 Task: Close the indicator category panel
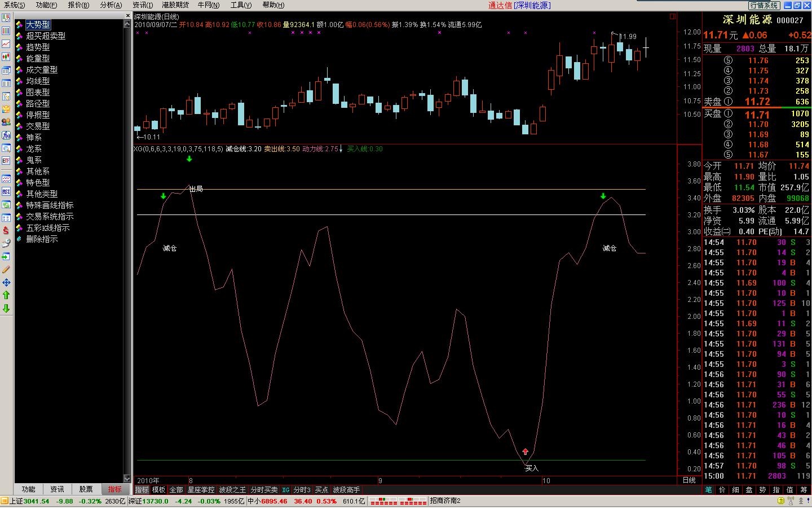click(127, 17)
